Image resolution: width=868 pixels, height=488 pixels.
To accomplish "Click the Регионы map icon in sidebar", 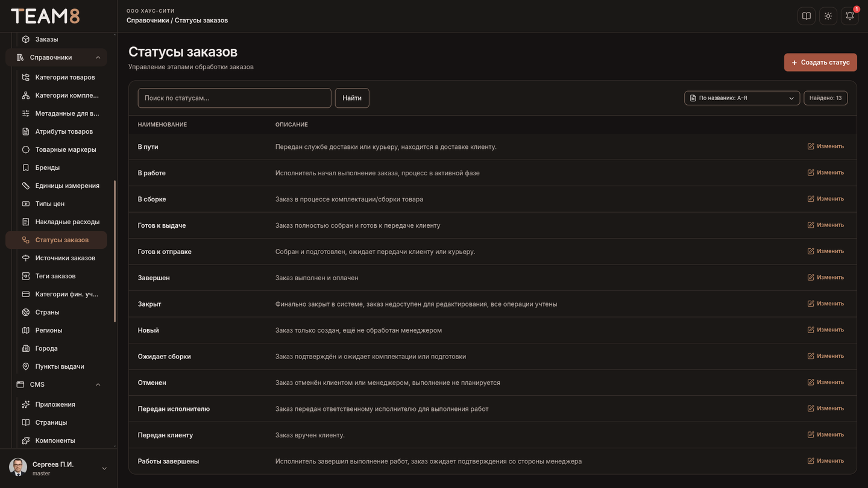I will 26,330.
